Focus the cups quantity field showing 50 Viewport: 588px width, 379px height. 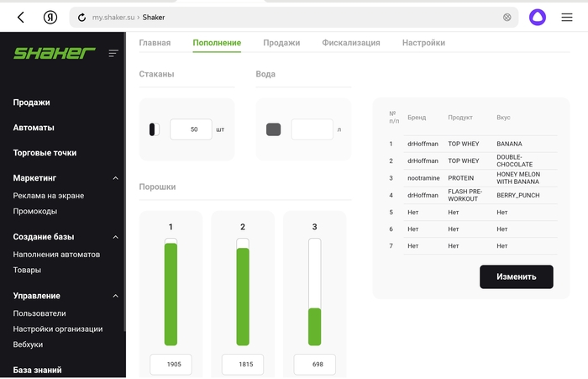(x=191, y=129)
